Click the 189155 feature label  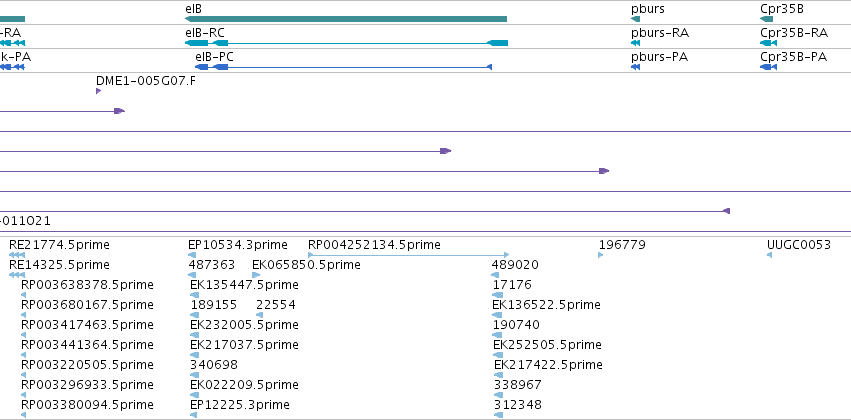(x=214, y=305)
